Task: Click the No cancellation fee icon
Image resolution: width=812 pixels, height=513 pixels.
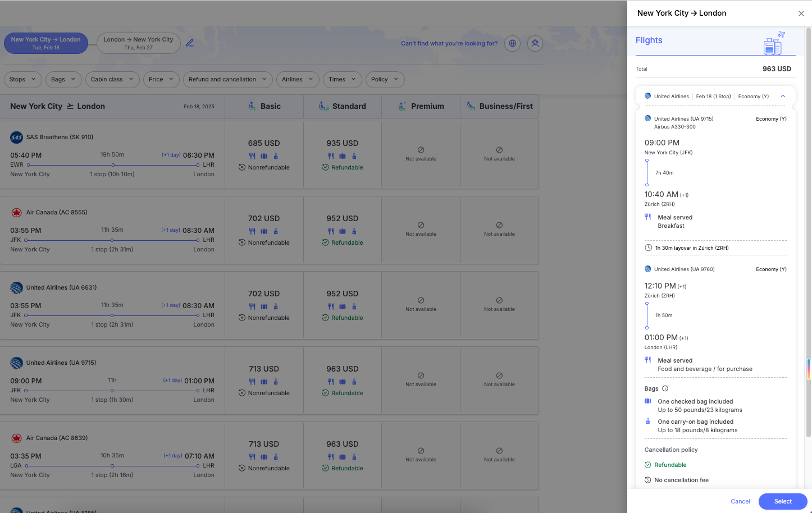Action: (648, 480)
